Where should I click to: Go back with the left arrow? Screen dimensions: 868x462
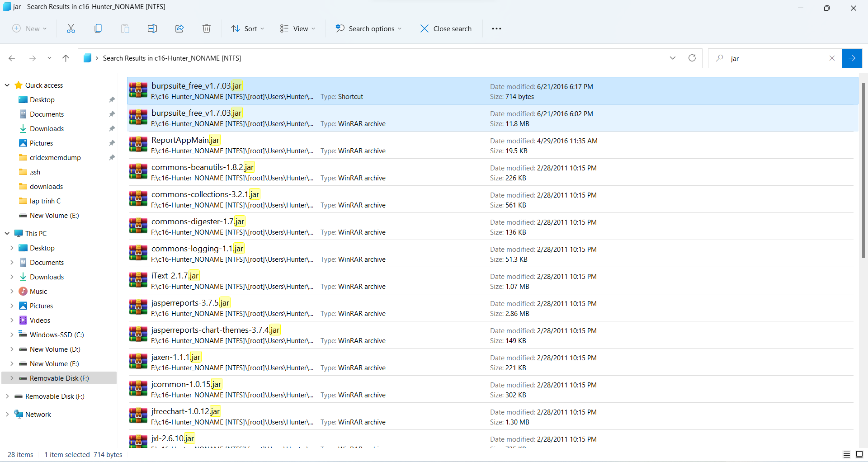(x=12, y=58)
